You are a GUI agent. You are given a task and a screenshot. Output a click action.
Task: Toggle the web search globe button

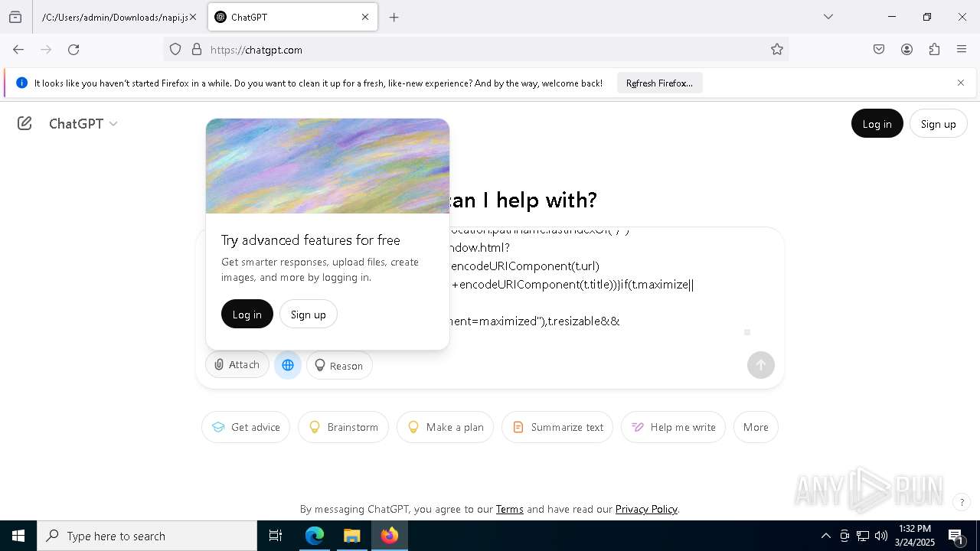coord(288,365)
